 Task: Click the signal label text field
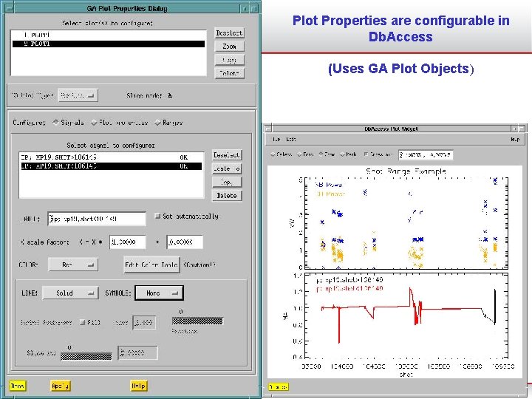pos(97,219)
